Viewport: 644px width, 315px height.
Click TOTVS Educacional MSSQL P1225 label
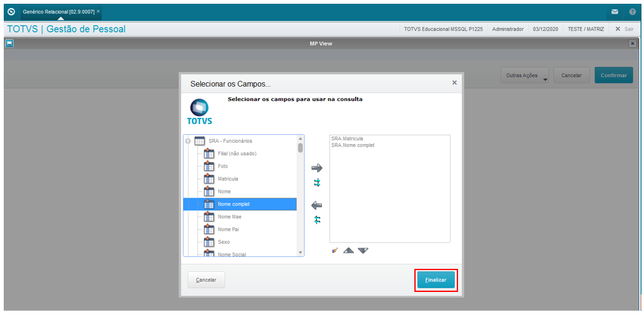[443, 29]
